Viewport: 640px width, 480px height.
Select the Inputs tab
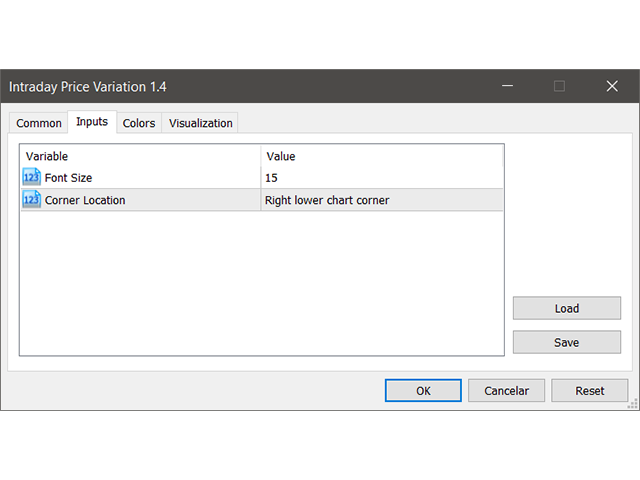[x=92, y=122]
